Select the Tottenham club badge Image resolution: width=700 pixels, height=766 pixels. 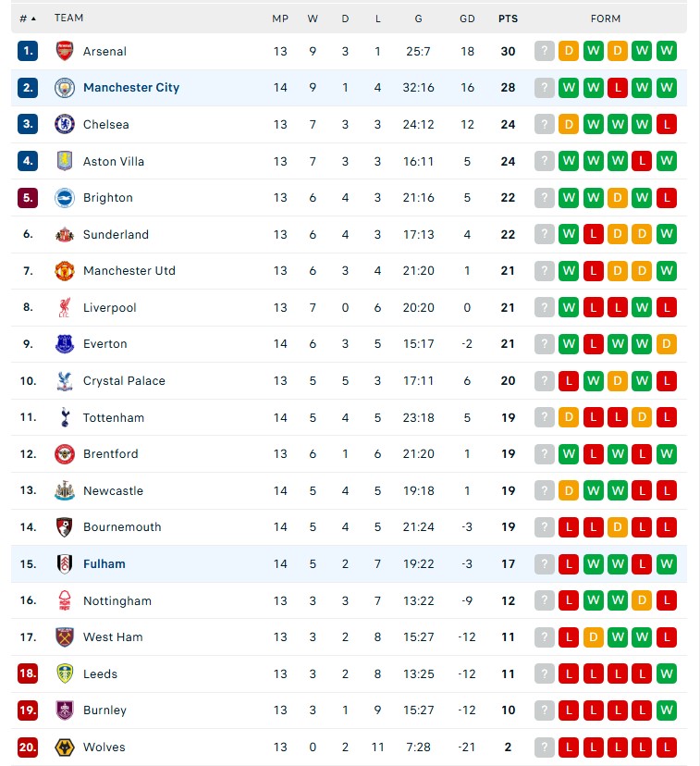(64, 417)
